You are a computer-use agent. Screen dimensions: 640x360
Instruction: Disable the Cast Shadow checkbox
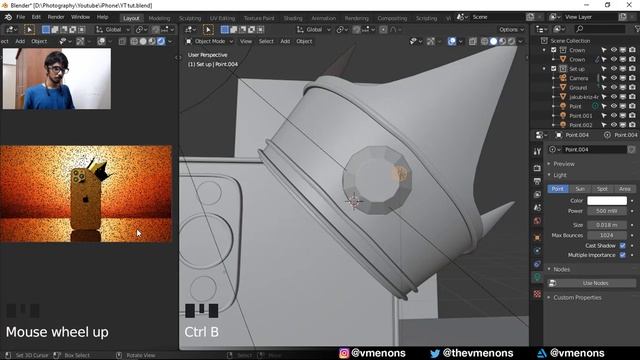click(622, 246)
